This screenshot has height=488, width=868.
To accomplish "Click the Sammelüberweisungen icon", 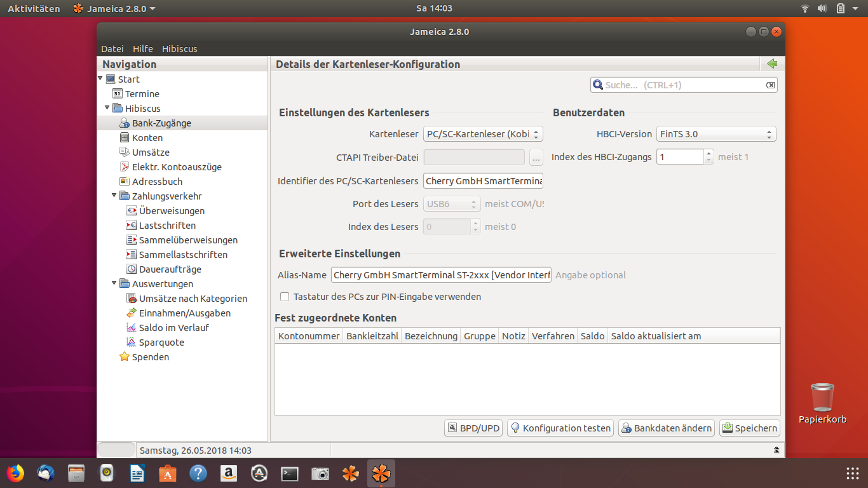I will (x=132, y=240).
